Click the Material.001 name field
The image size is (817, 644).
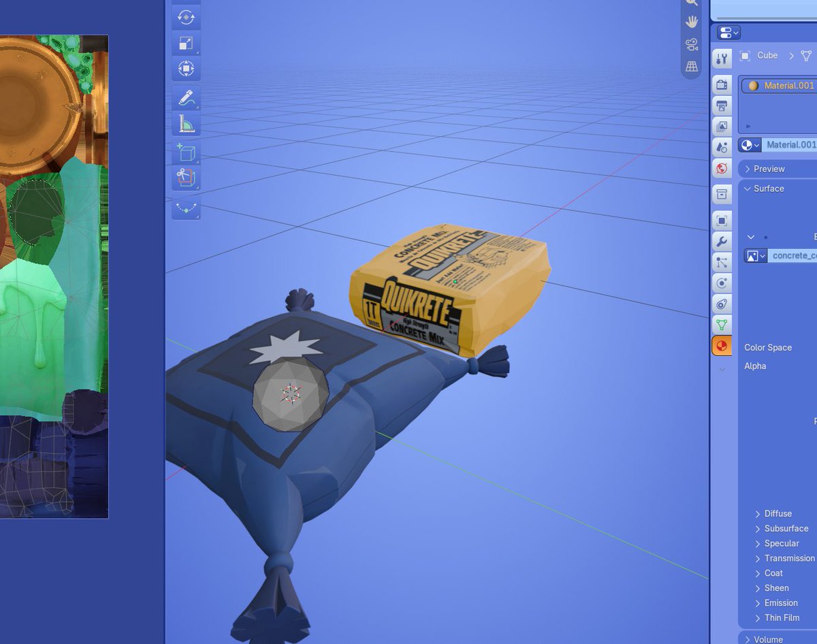[790, 145]
